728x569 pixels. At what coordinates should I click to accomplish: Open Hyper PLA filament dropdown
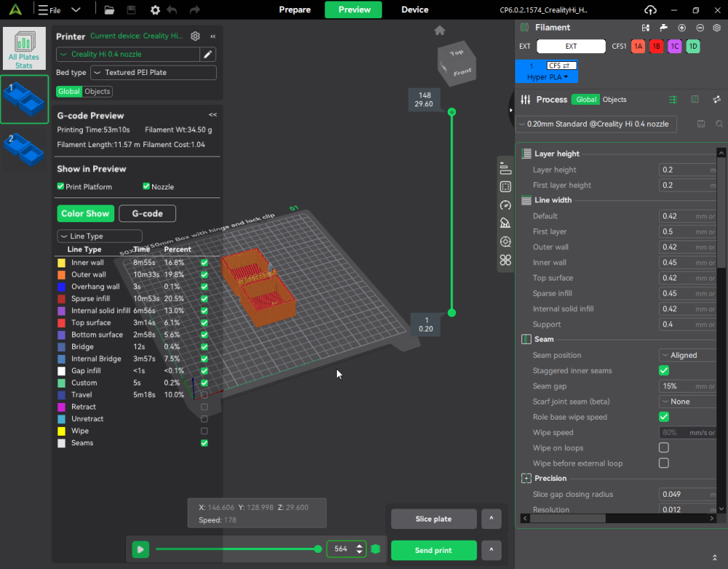coord(547,77)
